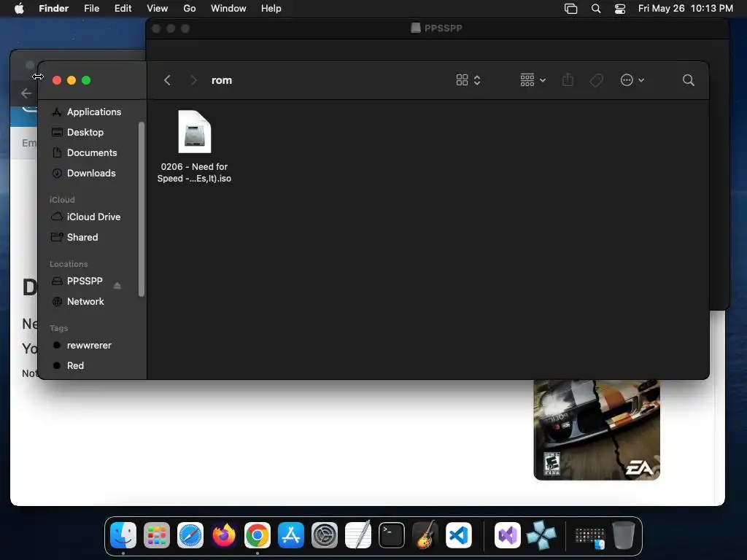Open Safari from the Dock
The height and width of the screenshot is (560, 747).
(190, 535)
